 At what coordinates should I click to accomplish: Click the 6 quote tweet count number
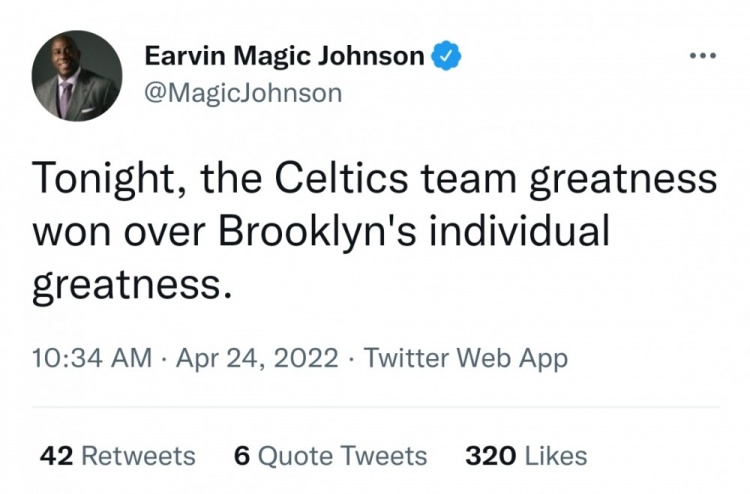[x=242, y=455]
